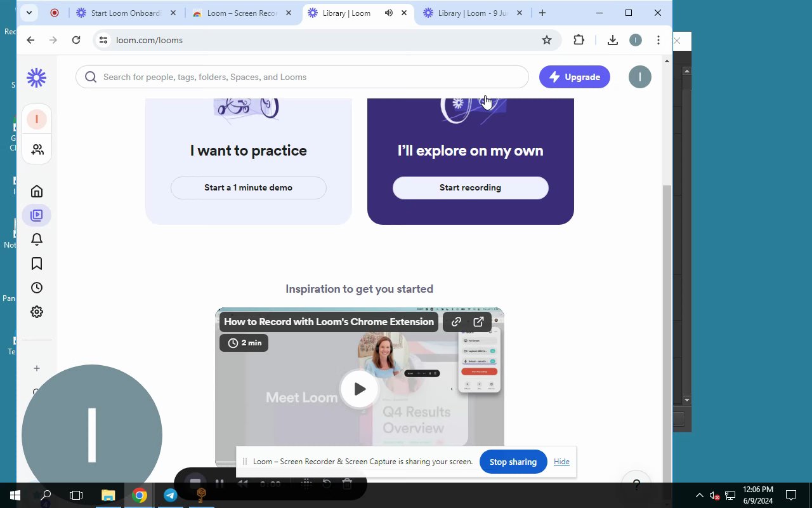Screen dimensions: 812x508
Task: Open the volume icon in system tray
Action: coord(714,495)
